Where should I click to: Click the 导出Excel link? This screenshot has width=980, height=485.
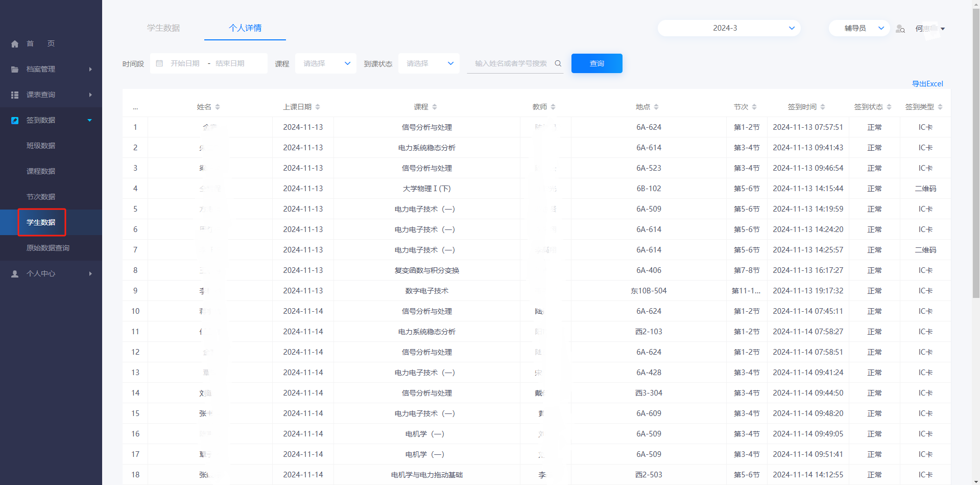[x=927, y=84]
